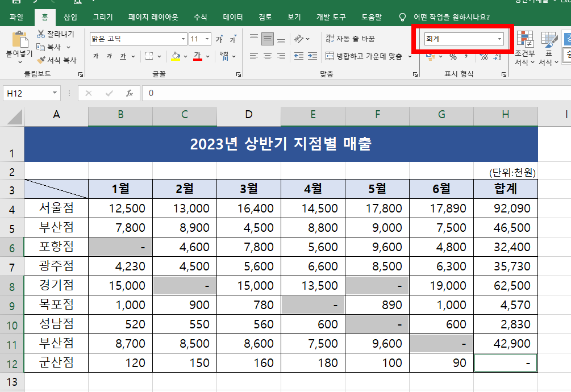Click the 어떤 작업을 원하시나요? search box
This screenshot has height=392, width=571.
452,17
